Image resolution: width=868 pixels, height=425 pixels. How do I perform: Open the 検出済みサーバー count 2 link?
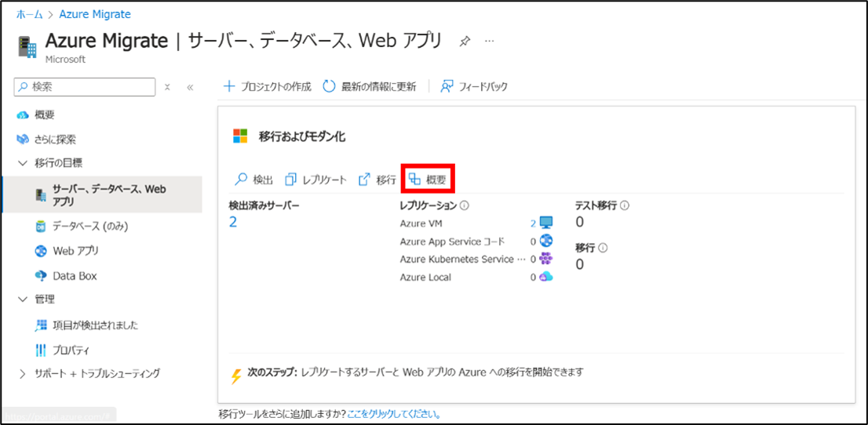tap(233, 223)
